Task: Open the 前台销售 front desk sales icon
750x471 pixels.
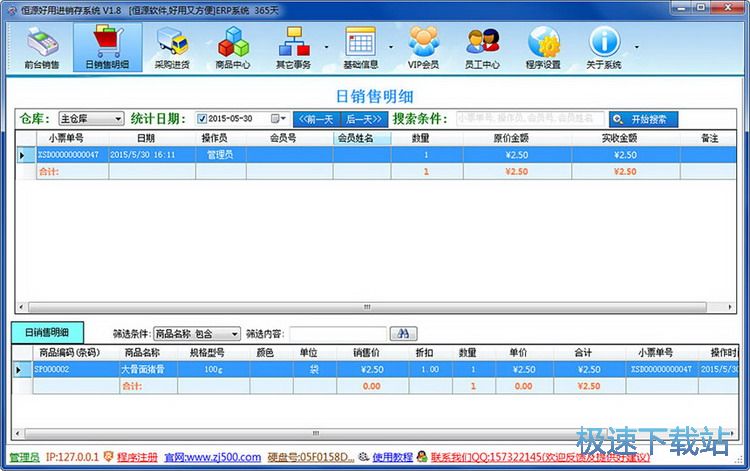Action: (42, 48)
